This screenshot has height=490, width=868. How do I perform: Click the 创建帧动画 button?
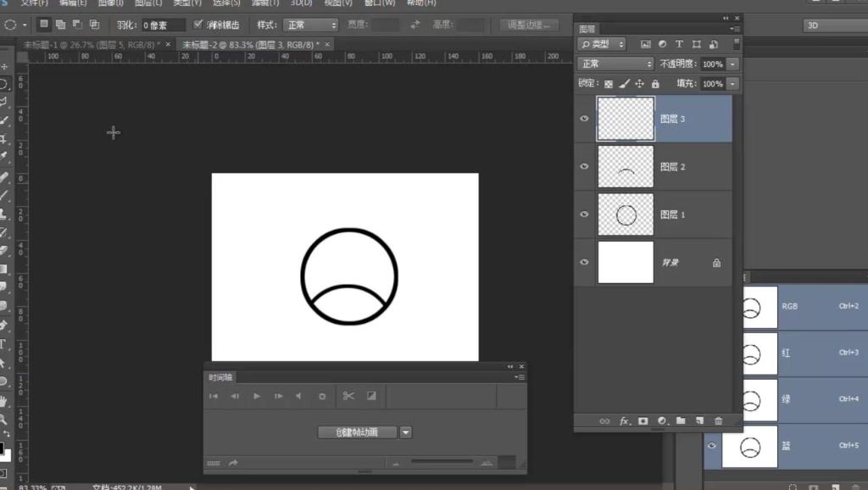coord(357,432)
